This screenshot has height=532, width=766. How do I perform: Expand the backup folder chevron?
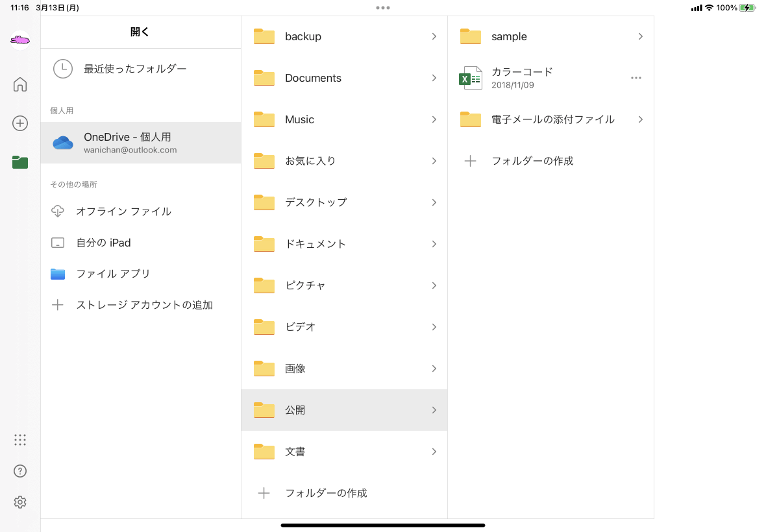click(434, 36)
